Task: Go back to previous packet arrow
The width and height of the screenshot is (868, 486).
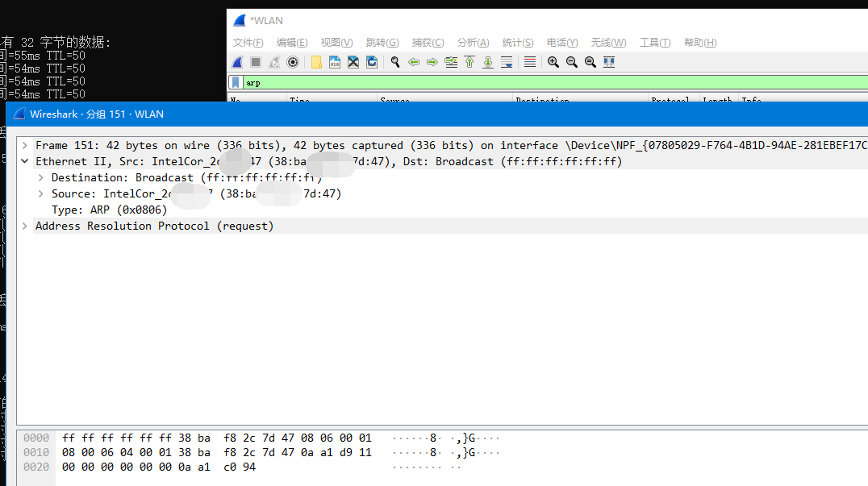Action: [x=414, y=62]
